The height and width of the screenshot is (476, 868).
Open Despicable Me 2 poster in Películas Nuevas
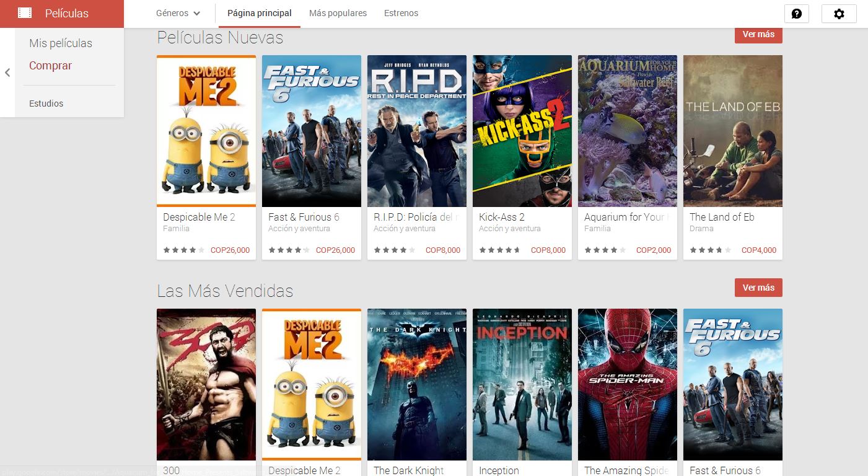(x=206, y=131)
